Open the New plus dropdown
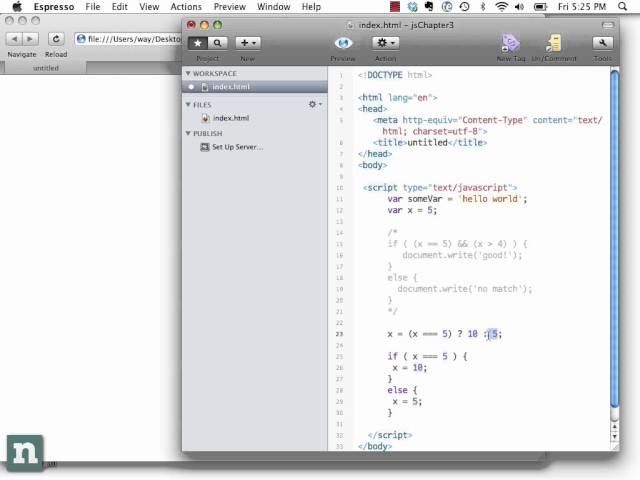The width and height of the screenshot is (640, 480). coord(247,43)
